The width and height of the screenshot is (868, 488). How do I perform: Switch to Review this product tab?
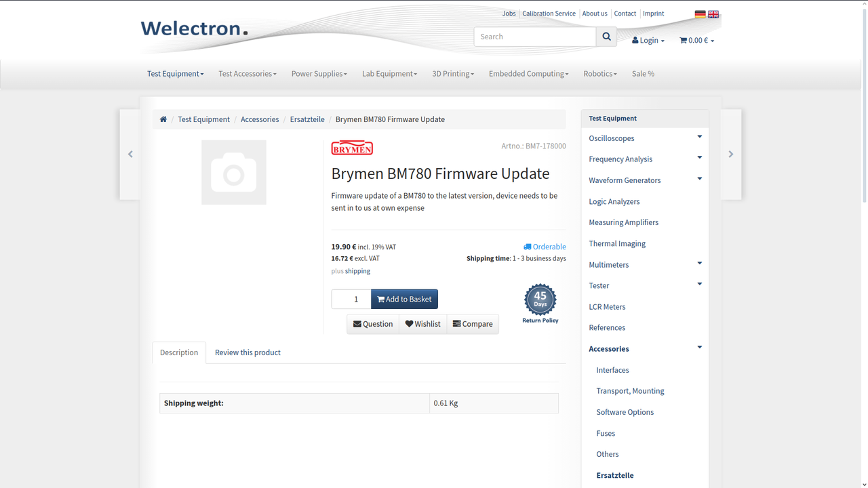pyautogui.click(x=248, y=352)
